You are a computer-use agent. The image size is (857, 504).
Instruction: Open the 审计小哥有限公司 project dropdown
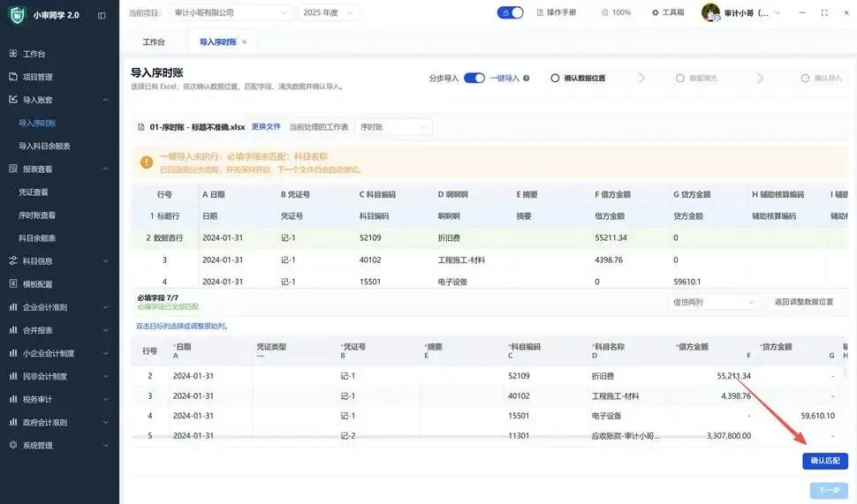pyautogui.click(x=231, y=12)
